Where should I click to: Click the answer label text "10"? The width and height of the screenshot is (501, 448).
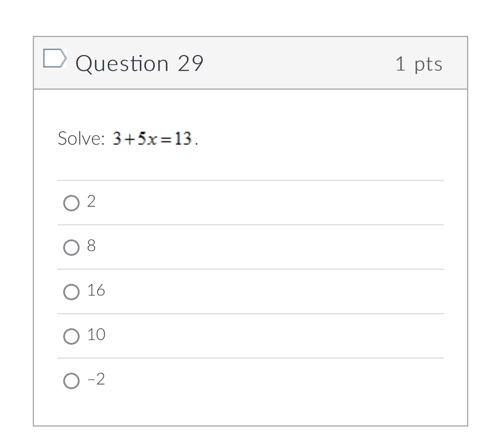click(96, 335)
